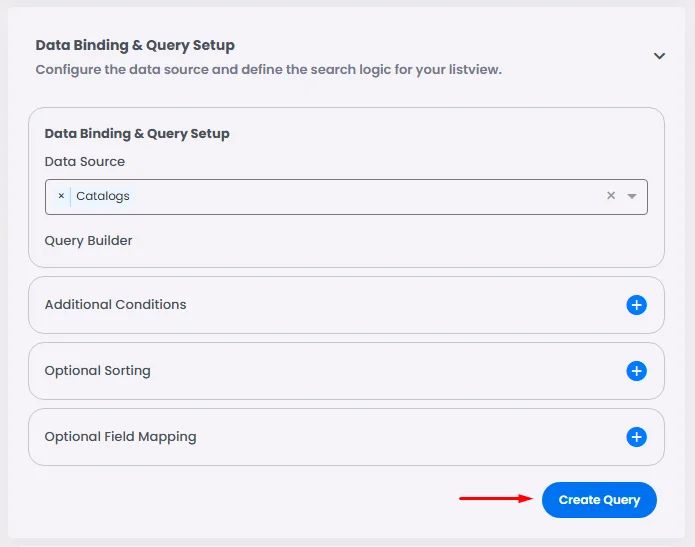Click the inner panel's bold Data Binding title
Screen dimensions: 695x547
tap(137, 133)
